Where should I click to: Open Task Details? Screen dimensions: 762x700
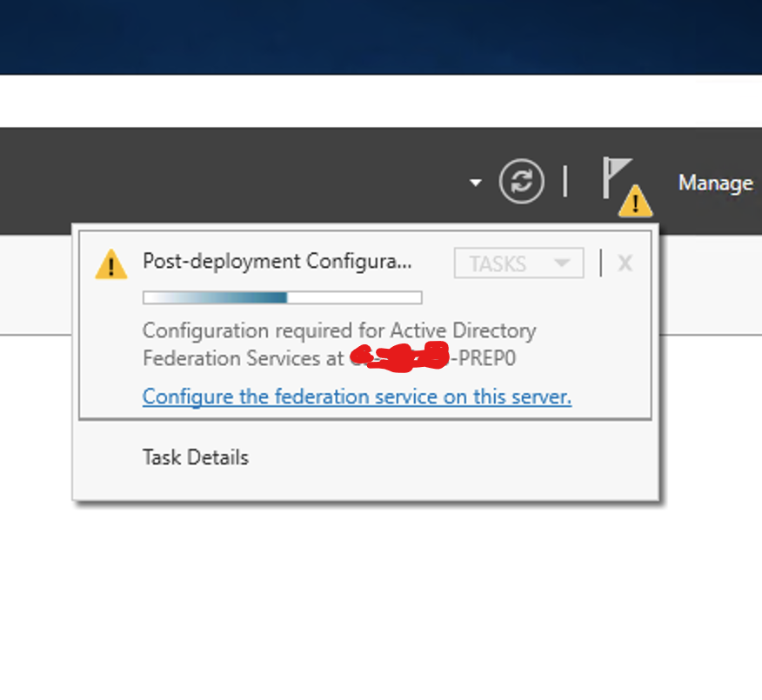click(x=196, y=457)
